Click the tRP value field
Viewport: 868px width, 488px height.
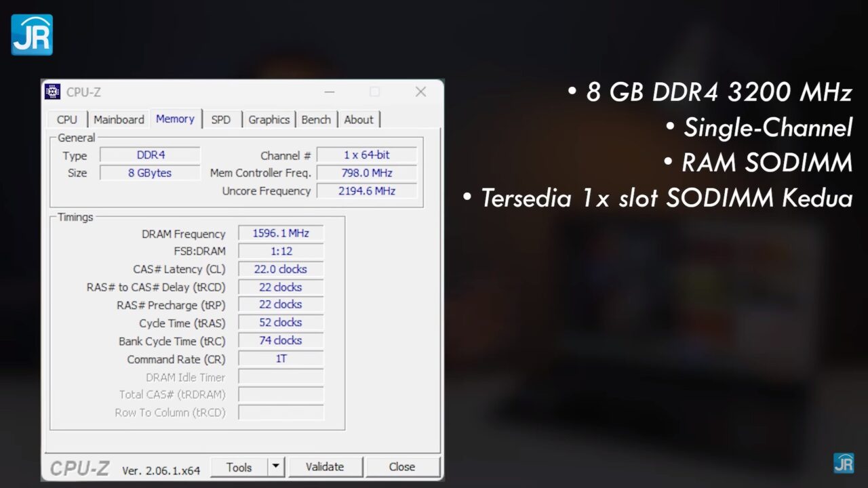(x=281, y=304)
